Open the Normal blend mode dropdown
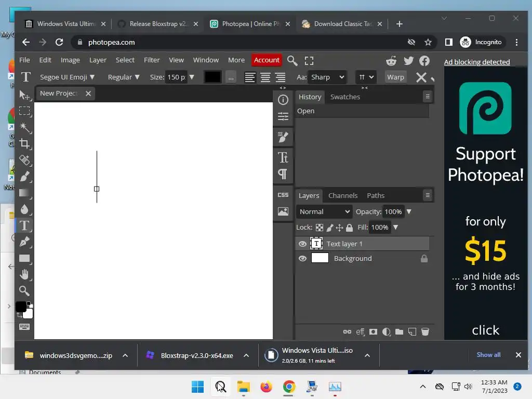The height and width of the screenshot is (399, 532). point(324,212)
